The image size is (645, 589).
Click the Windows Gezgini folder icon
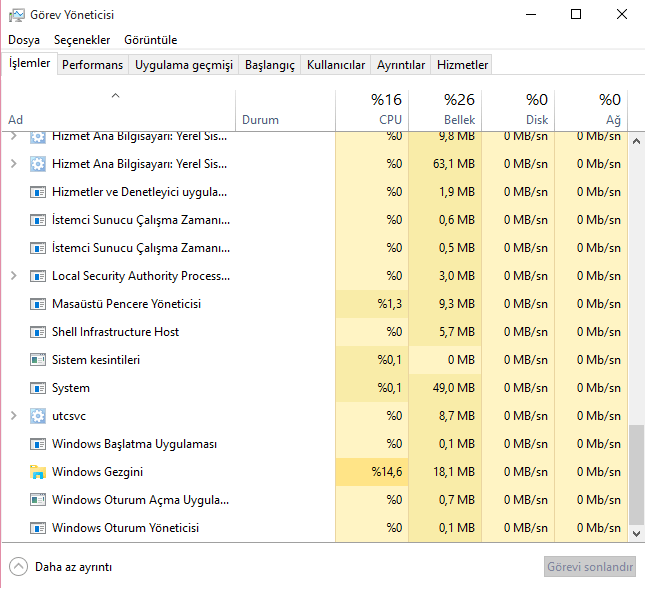coord(38,472)
